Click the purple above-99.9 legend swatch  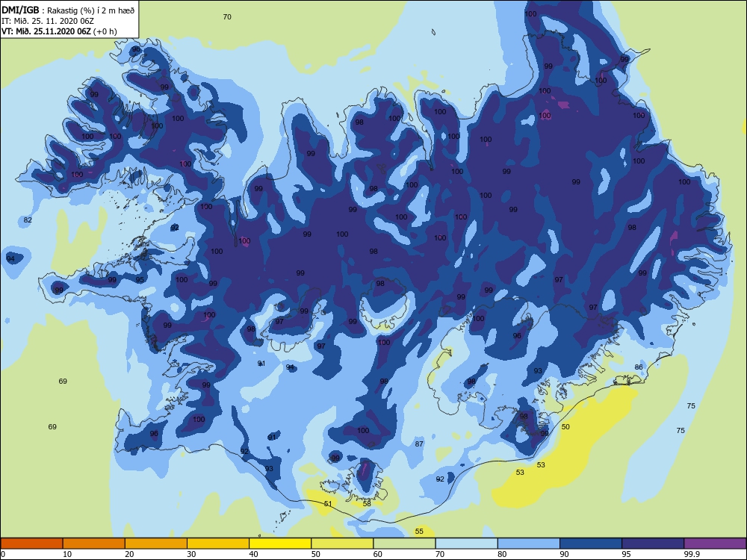[715, 544]
